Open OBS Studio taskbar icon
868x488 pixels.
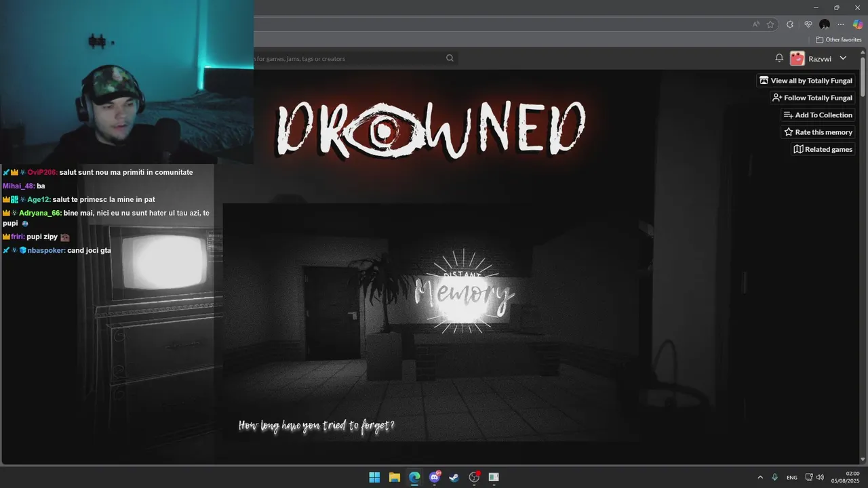[474, 477]
